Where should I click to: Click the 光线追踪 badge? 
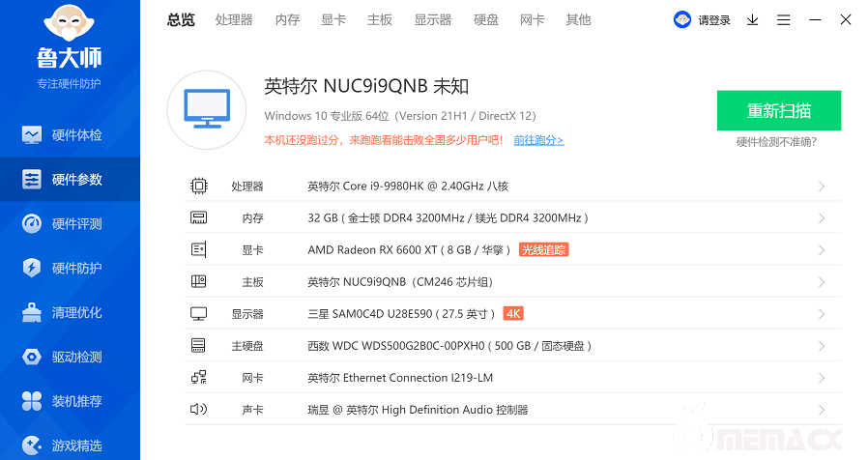pyautogui.click(x=543, y=249)
